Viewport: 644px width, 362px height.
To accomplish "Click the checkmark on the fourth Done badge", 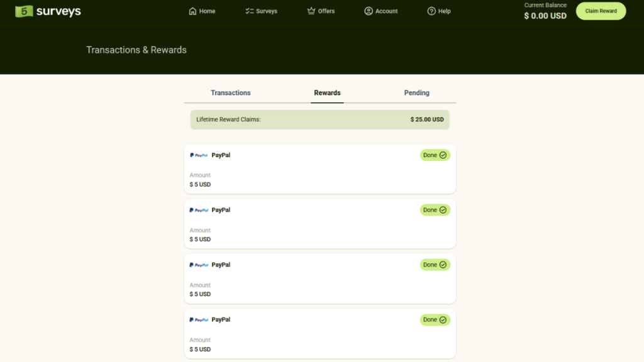I will pos(443,320).
